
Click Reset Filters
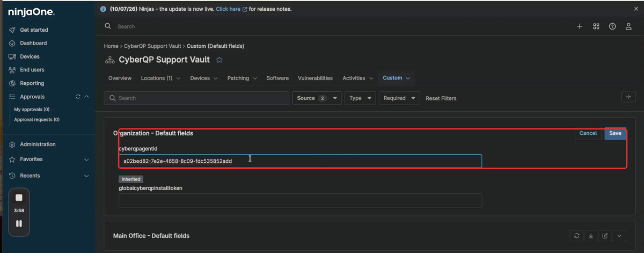(x=441, y=98)
